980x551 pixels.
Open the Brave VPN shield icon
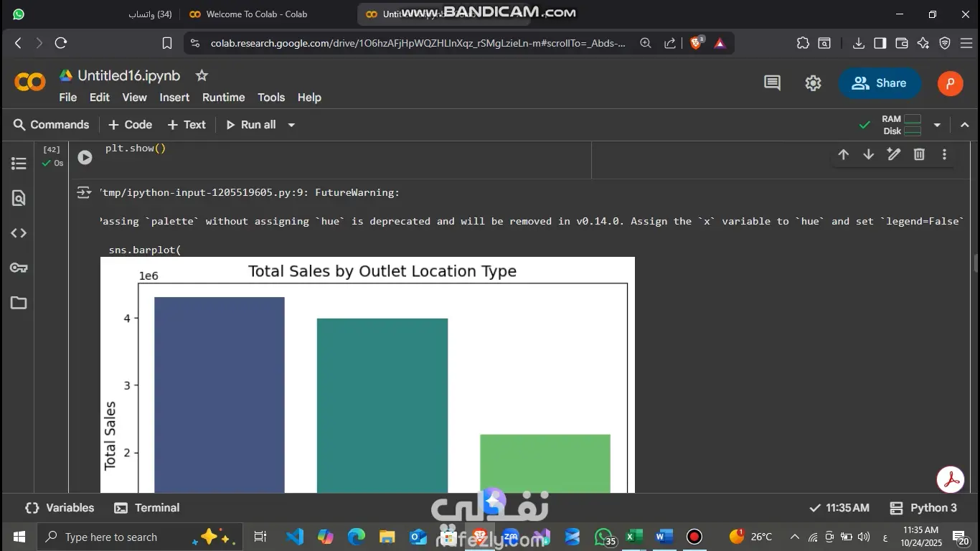[x=945, y=43]
